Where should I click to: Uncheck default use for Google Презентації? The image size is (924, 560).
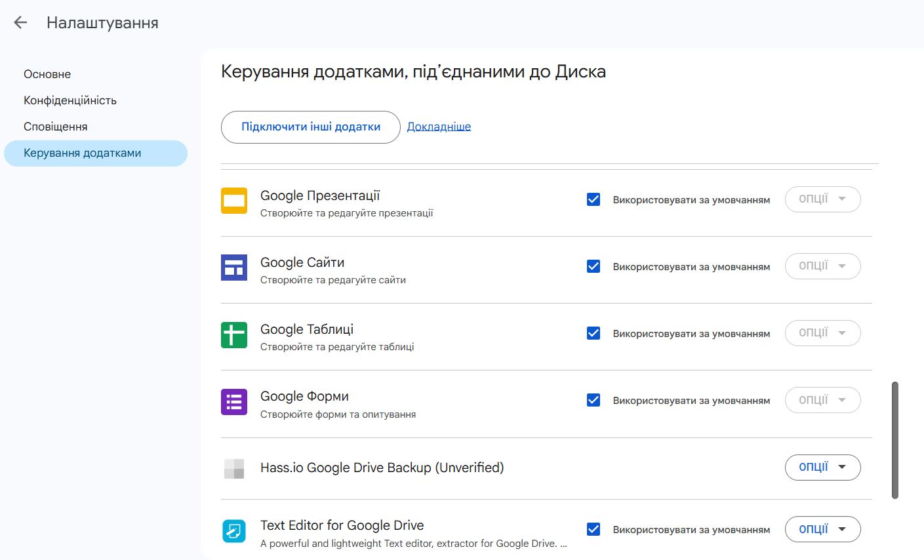tap(593, 199)
